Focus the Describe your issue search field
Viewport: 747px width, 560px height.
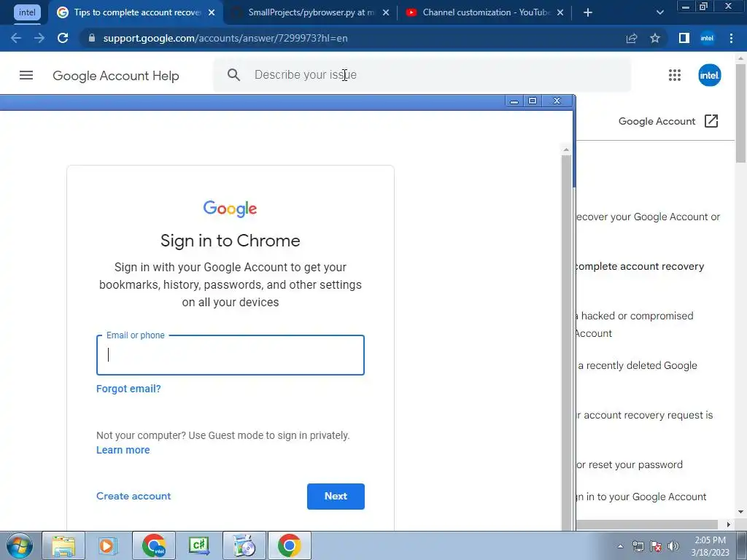422,75
